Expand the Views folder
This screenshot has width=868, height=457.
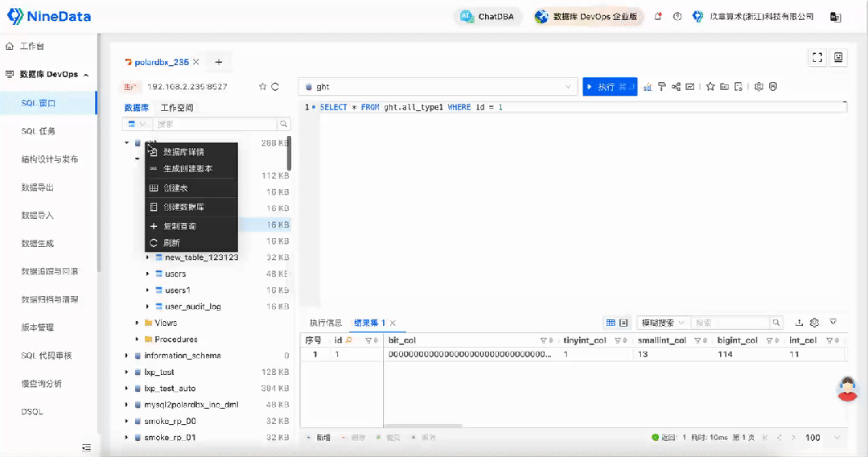(137, 323)
